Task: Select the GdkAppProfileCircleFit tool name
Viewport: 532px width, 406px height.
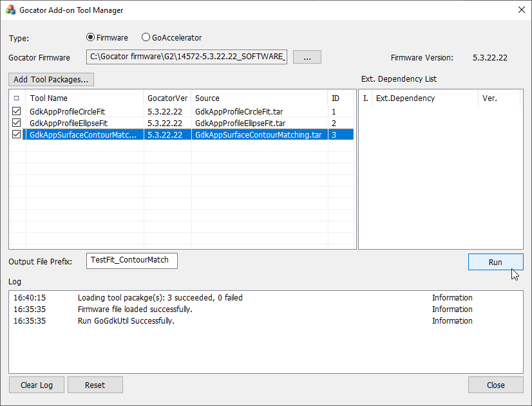Action: point(67,111)
